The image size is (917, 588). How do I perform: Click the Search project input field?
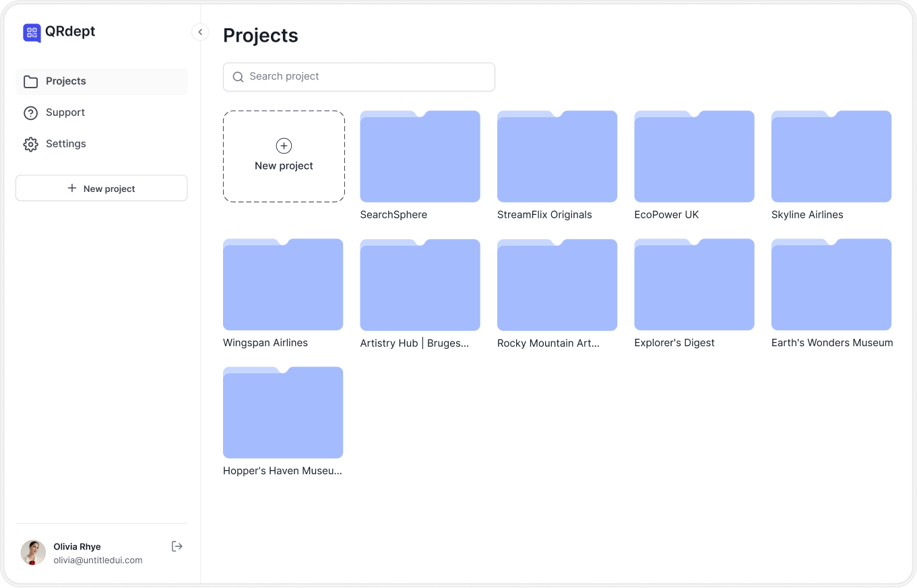click(358, 77)
